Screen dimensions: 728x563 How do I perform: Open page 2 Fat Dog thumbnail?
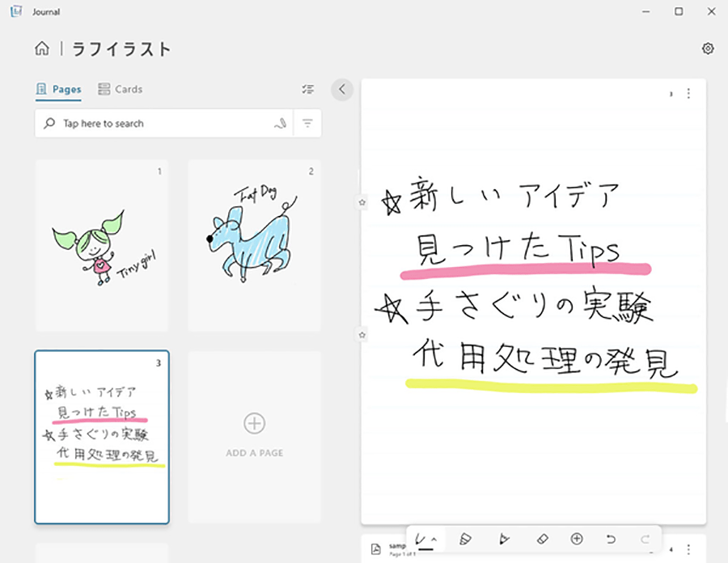(255, 246)
